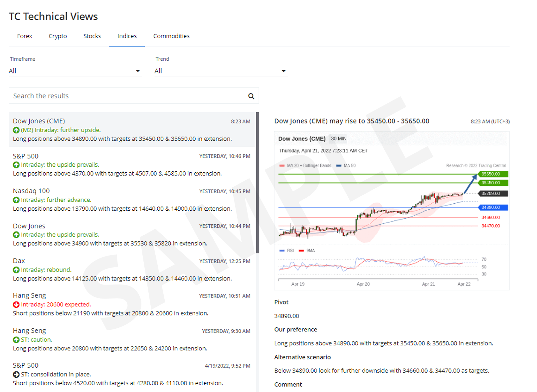Click the 35209.00 current price label

[x=493, y=193]
